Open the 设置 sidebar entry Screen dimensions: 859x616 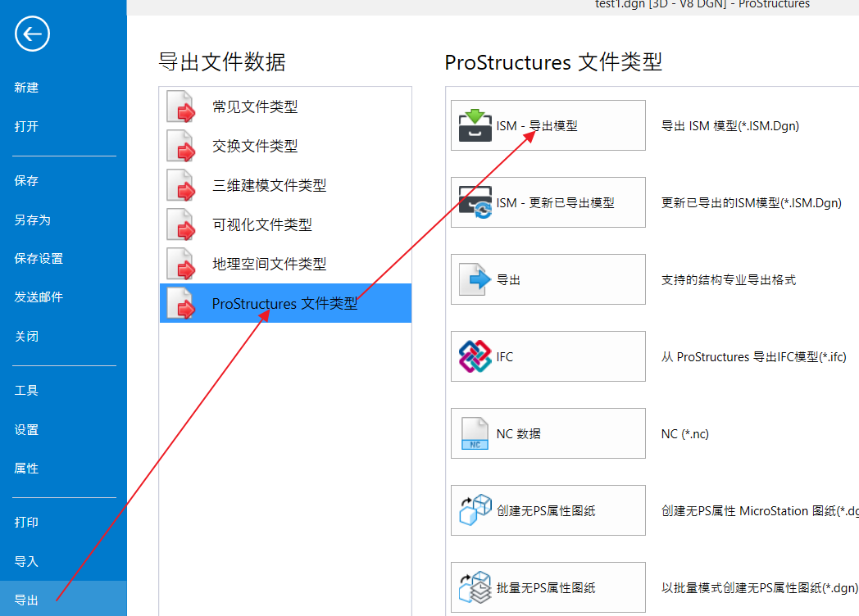26,430
